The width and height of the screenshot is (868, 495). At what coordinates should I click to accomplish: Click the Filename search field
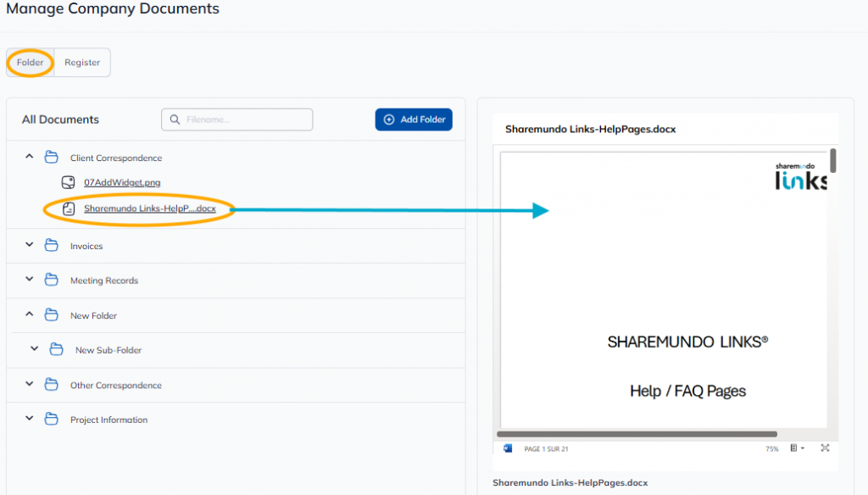(x=237, y=120)
